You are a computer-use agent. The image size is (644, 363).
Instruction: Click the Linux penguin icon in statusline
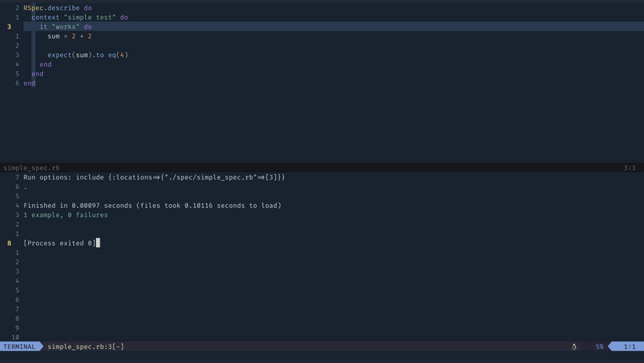tap(573, 347)
